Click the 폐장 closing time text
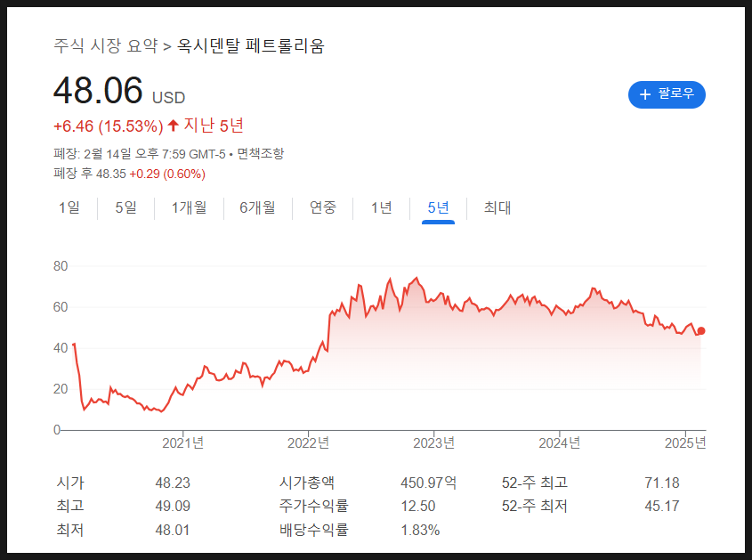Screen dimensions: 752x560 (x=139, y=153)
